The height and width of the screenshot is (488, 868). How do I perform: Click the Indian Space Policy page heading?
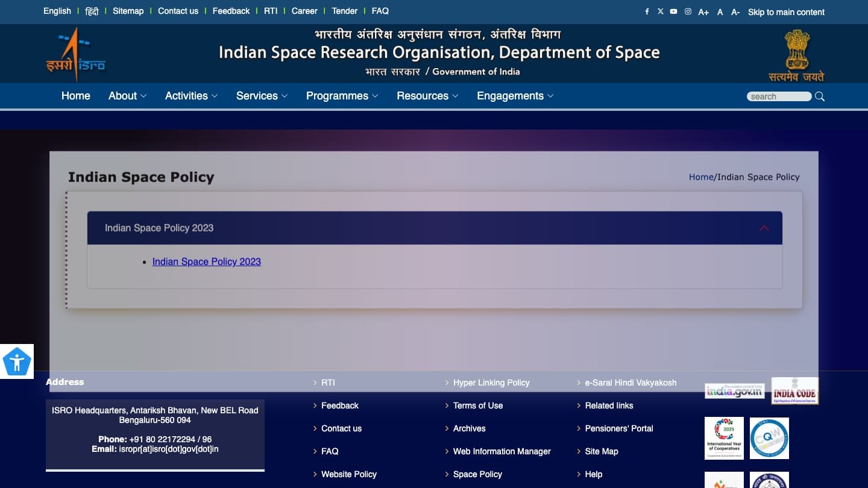tap(141, 177)
